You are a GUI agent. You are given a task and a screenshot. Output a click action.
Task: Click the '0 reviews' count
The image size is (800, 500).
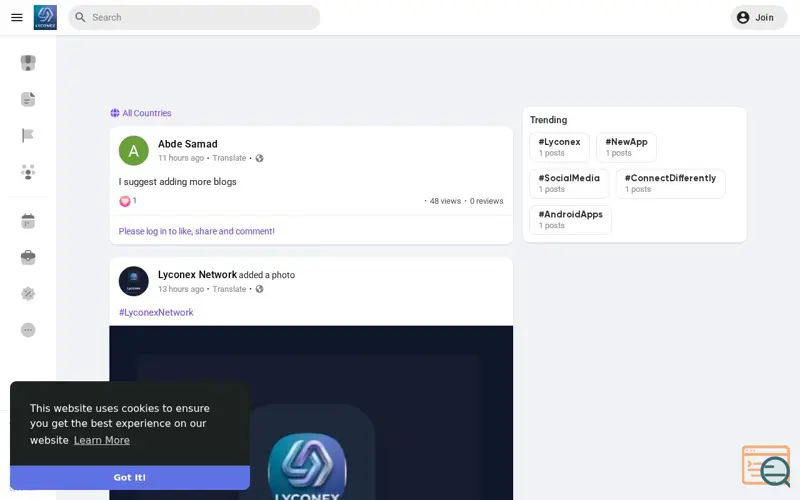[x=486, y=201]
